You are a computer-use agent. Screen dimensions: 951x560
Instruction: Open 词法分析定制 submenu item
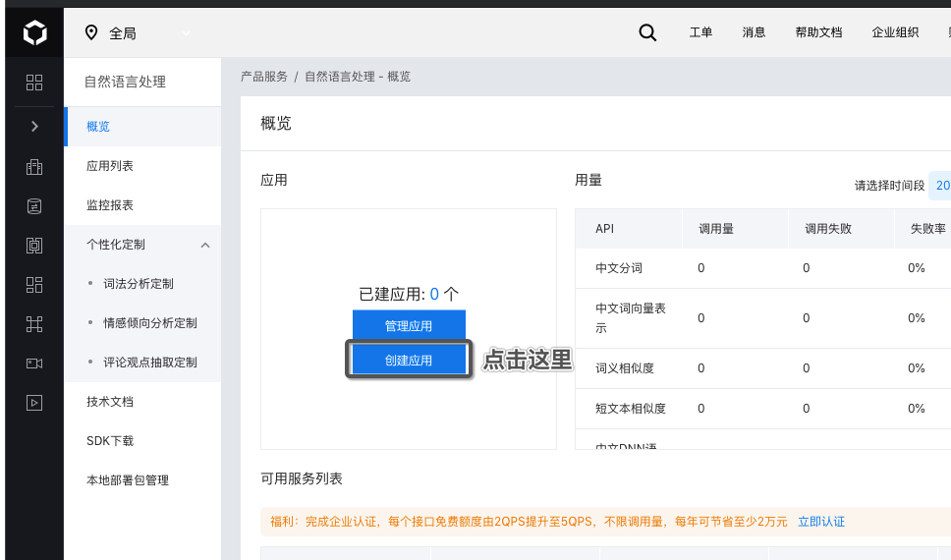click(139, 284)
